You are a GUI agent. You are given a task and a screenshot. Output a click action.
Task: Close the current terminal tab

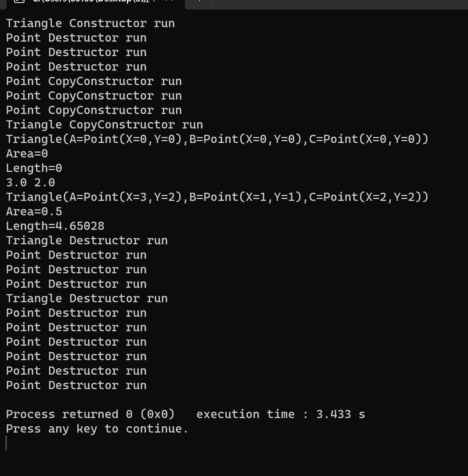pyautogui.click(x=169, y=1)
